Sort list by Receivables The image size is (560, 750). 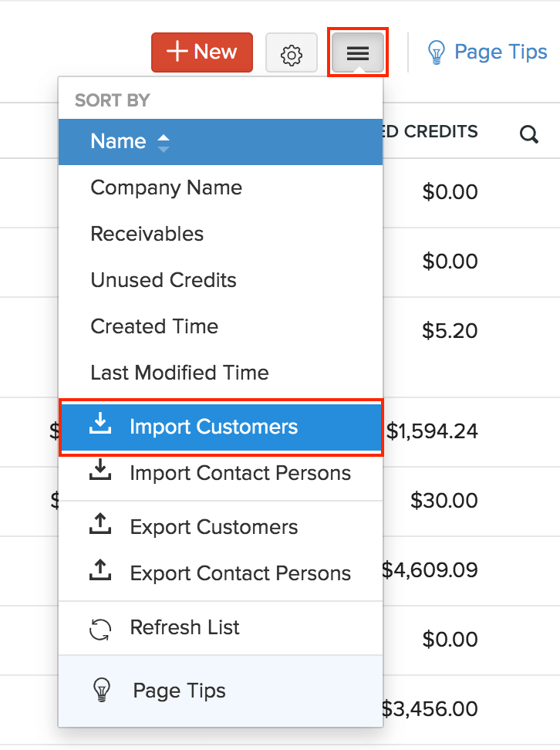pyautogui.click(x=147, y=234)
